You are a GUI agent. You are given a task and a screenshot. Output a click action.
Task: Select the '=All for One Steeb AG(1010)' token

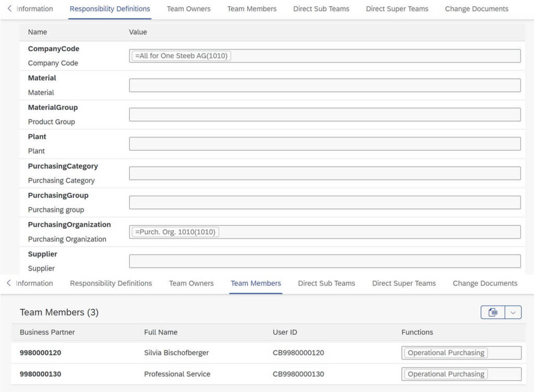click(181, 56)
